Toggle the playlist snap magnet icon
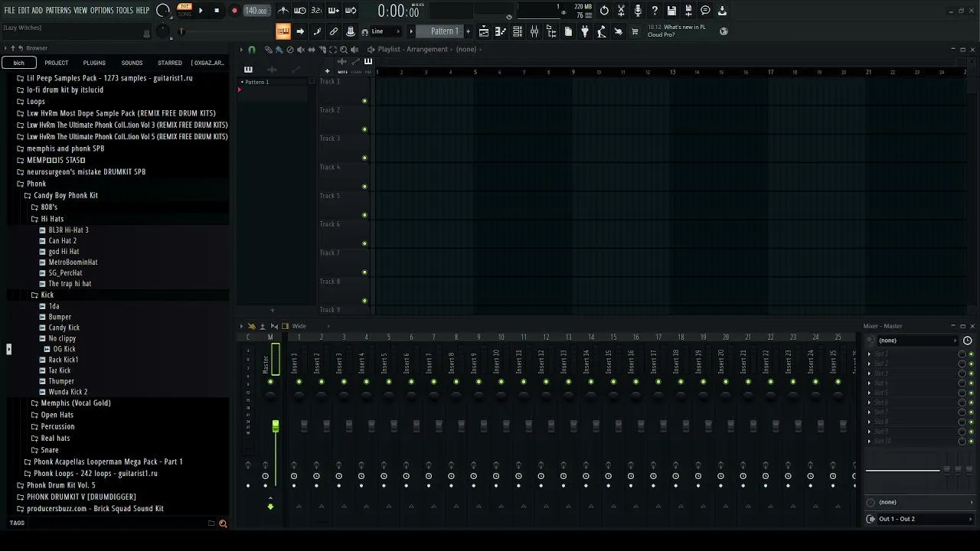This screenshot has height=551, width=980. click(251, 49)
